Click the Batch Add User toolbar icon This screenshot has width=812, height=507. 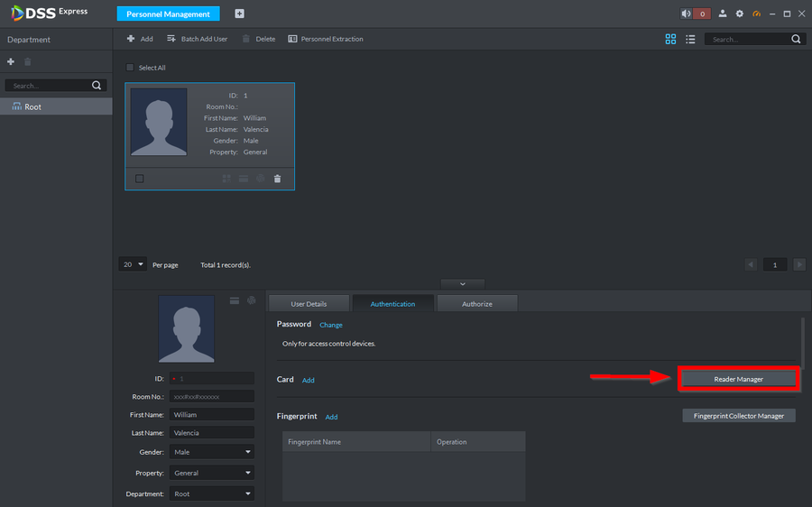(171, 39)
